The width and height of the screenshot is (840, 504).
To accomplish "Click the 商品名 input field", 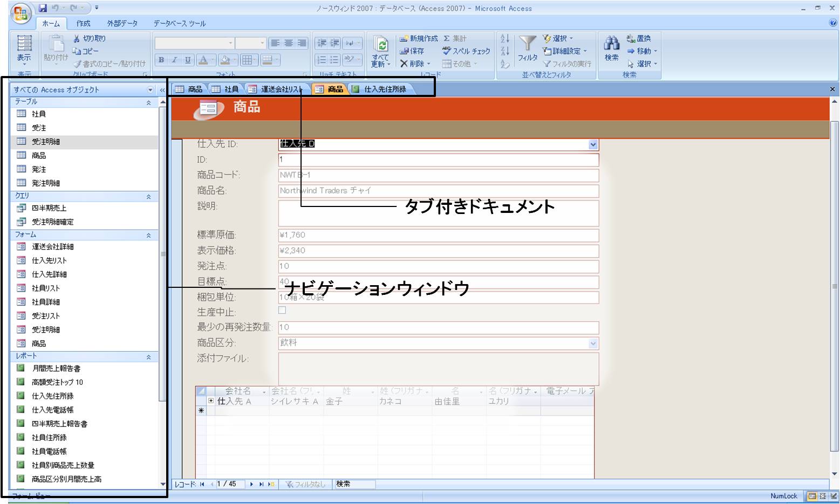I will 438,191.
